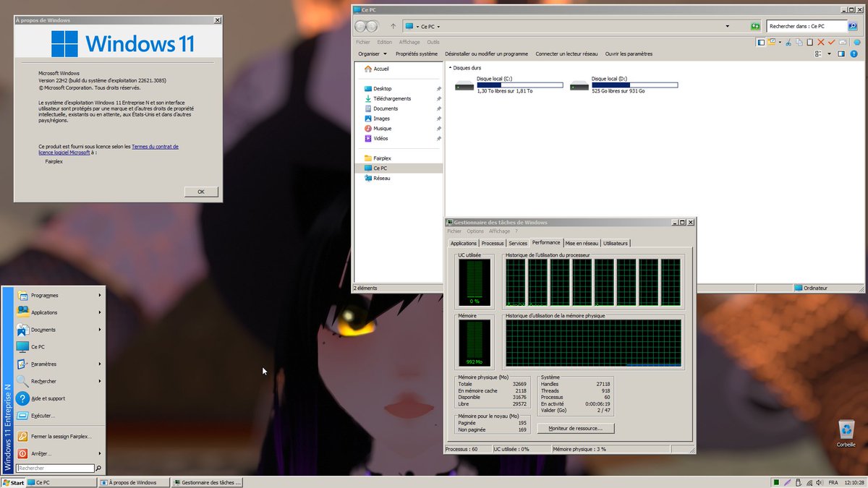Open Organiser dropdown in Explorer
The width and height of the screenshot is (868, 488).
point(373,53)
